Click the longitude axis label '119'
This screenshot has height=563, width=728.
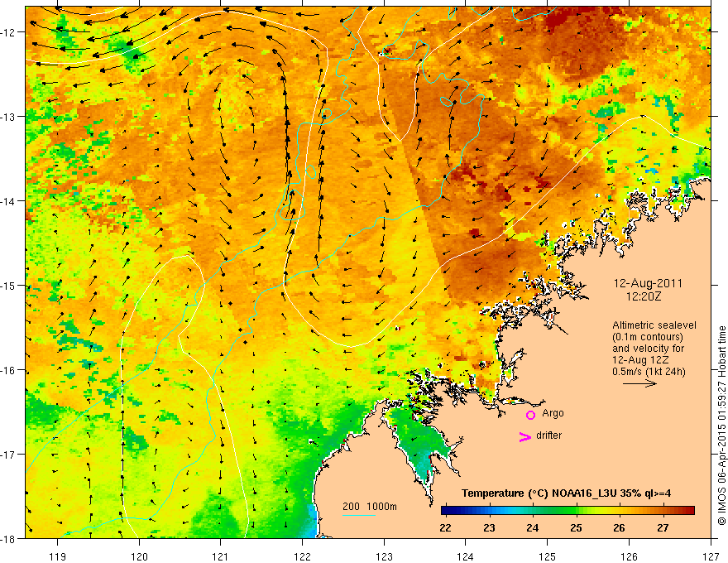(58, 556)
